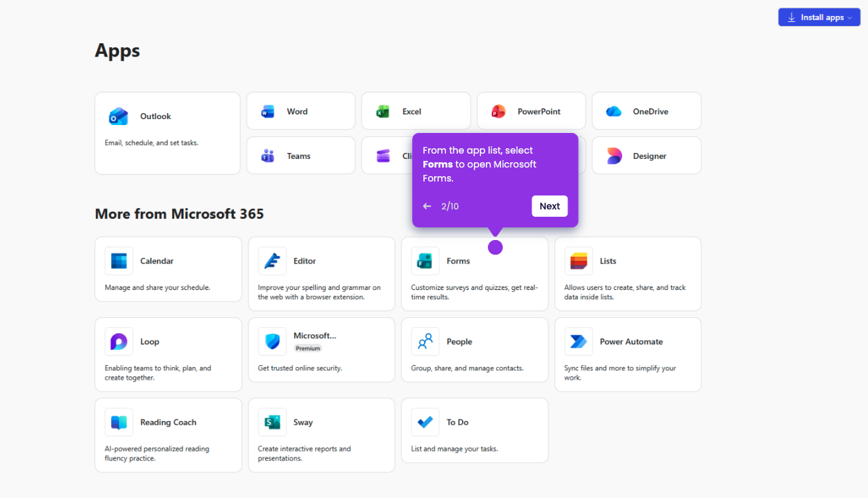Open the Excel label
The width and height of the screenshot is (868, 498).
point(412,112)
